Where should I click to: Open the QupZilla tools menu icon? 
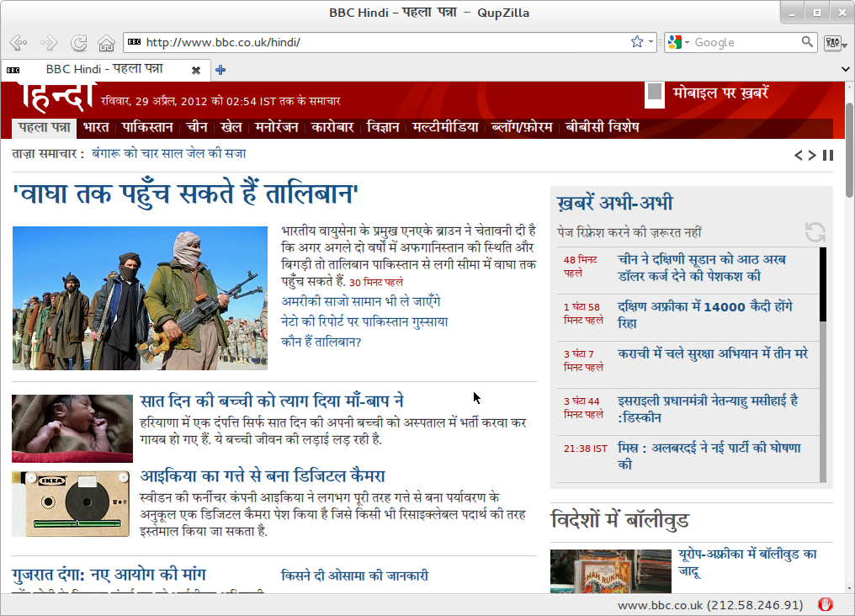[835, 43]
